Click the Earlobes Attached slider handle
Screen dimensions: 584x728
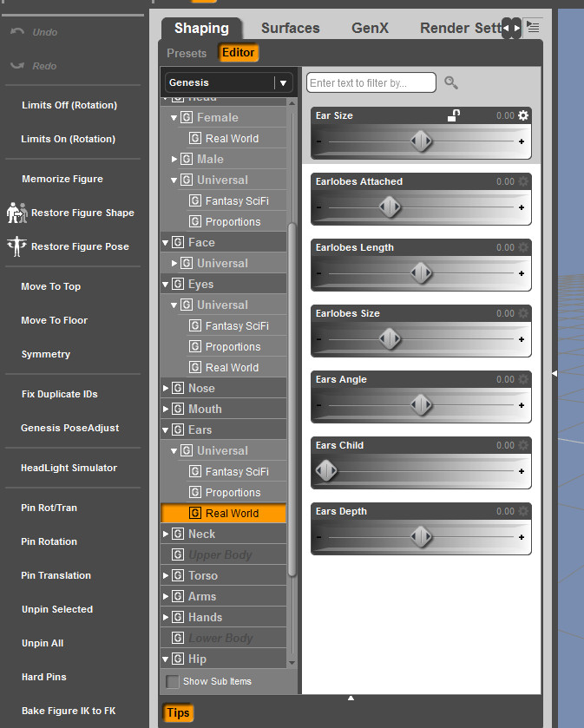390,207
